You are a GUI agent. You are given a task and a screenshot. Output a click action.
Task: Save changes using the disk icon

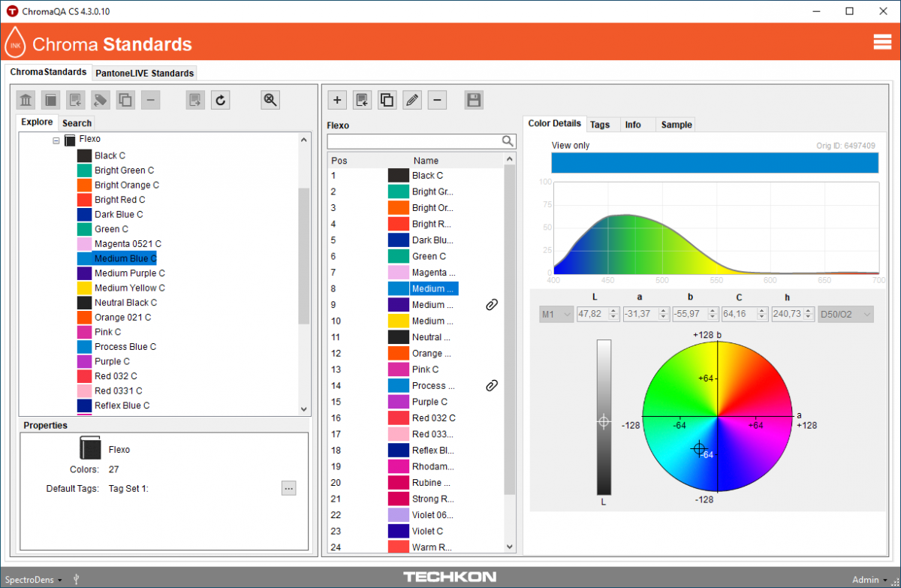click(473, 99)
